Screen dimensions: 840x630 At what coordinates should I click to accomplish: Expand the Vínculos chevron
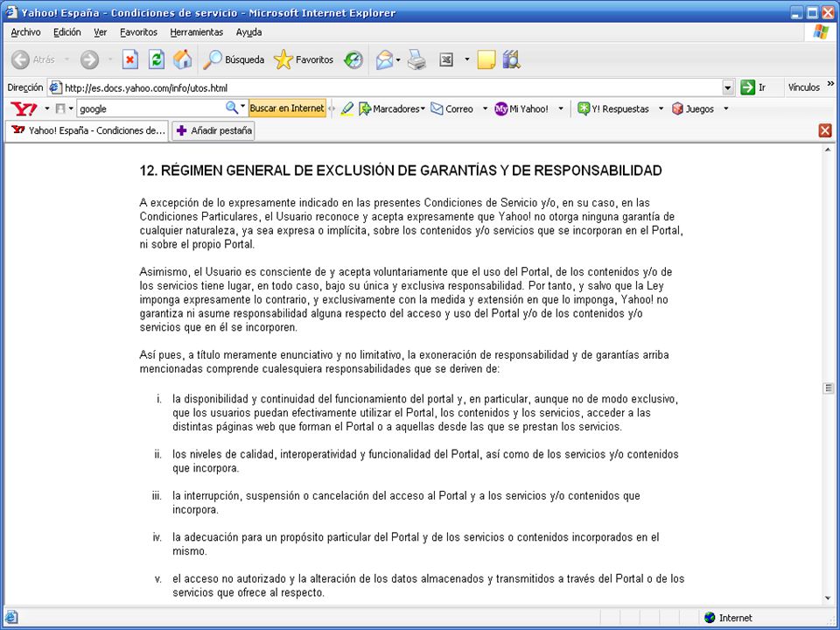click(x=830, y=84)
